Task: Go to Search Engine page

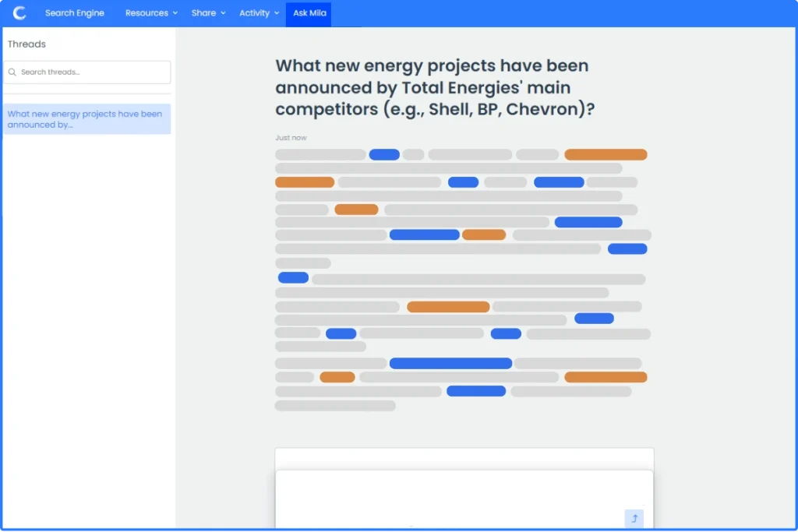Action: coord(74,13)
